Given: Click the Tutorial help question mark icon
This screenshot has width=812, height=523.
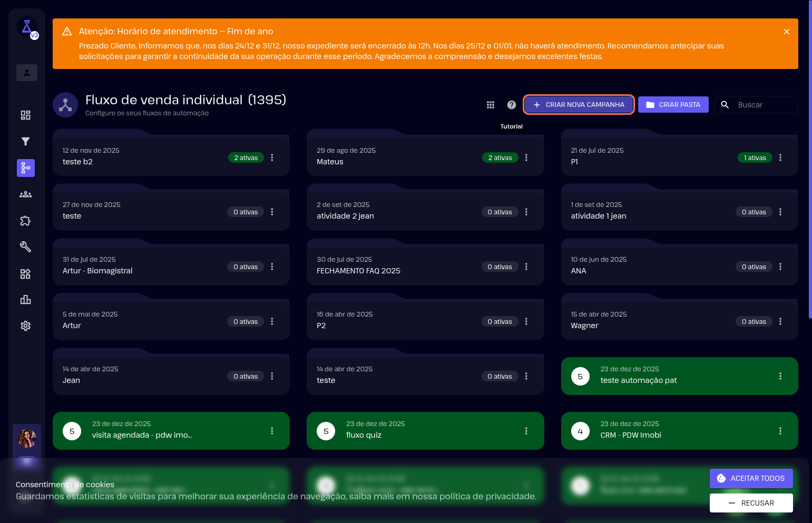Looking at the screenshot, I should pyautogui.click(x=511, y=105).
